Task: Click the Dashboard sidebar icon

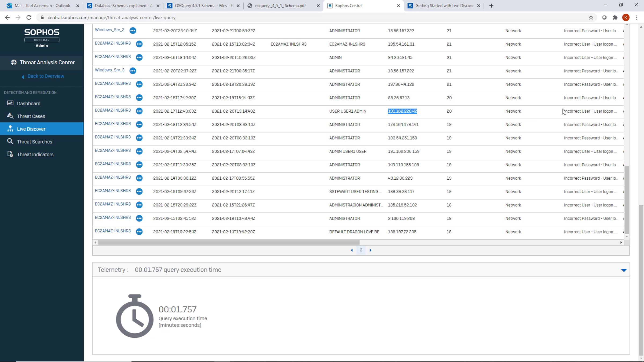Action: [10, 103]
